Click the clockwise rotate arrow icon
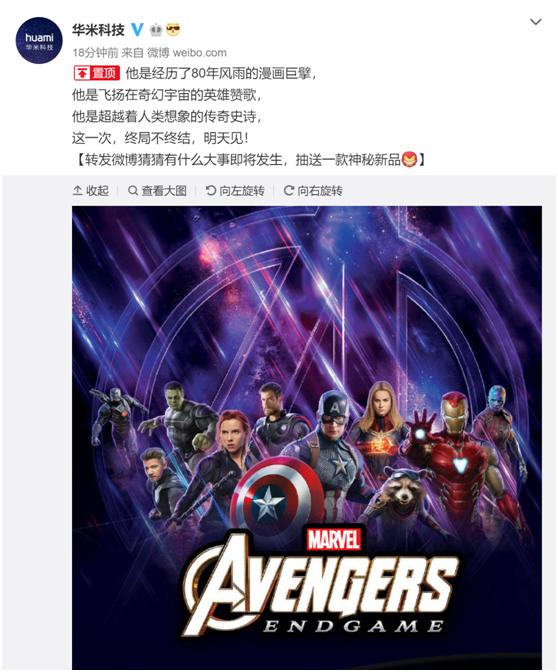 pyautogui.click(x=289, y=190)
